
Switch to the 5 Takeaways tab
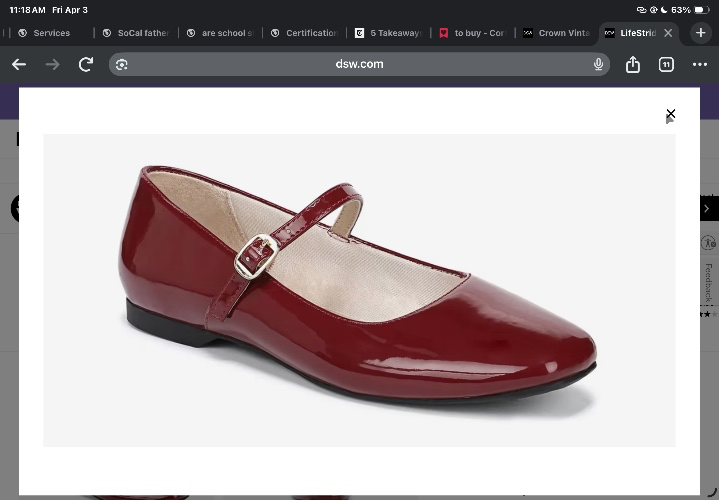pyautogui.click(x=389, y=33)
